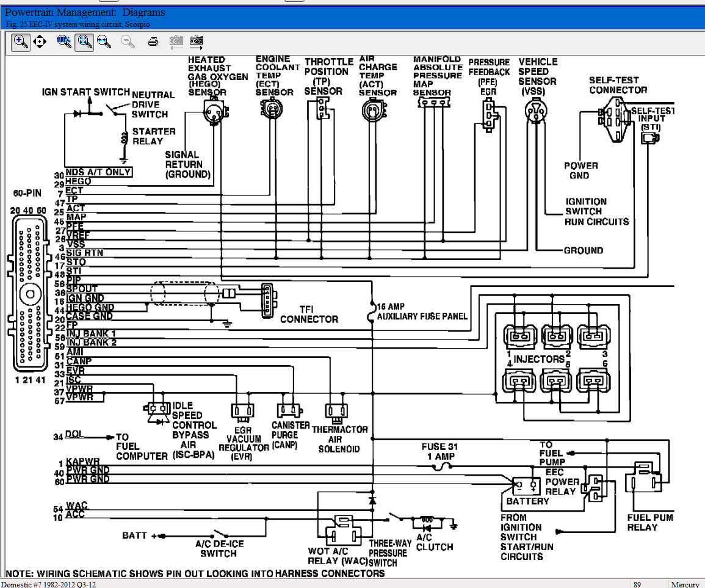
Task: Reset the diagram zoom to 100%
Action: click(x=63, y=42)
